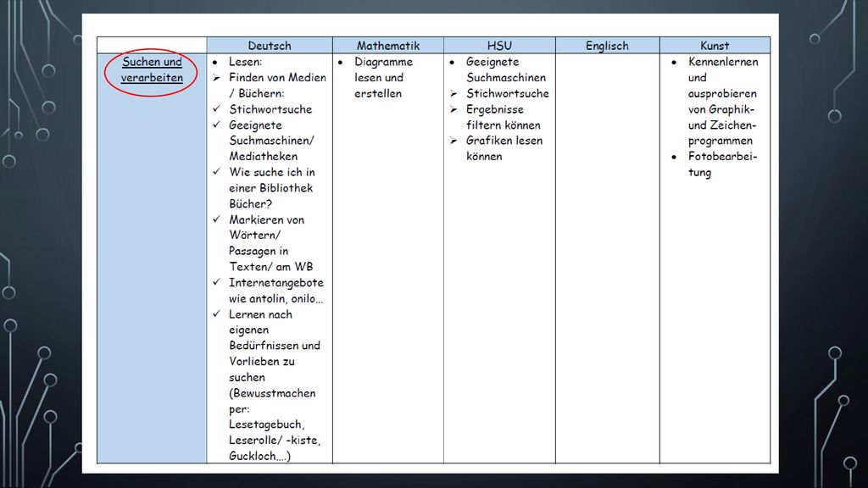Click 'Lesetagebuch,' text in Deutsch column

tap(267, 424)
